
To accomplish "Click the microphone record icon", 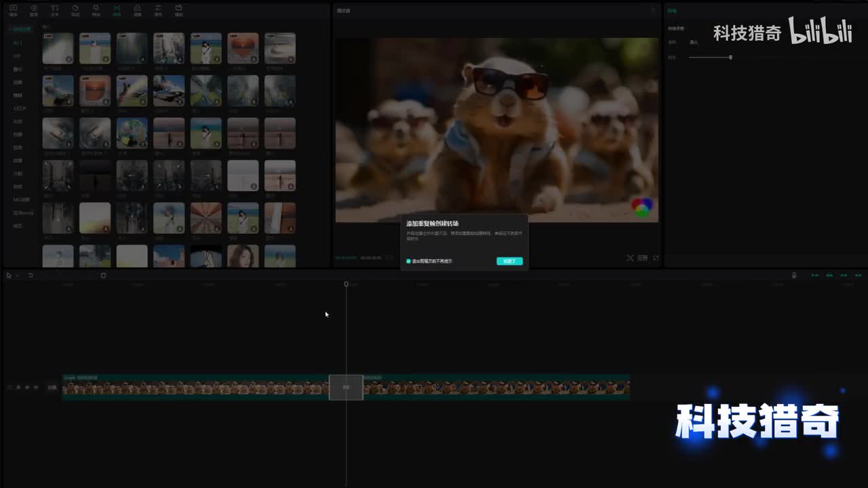I will (794, 275).
